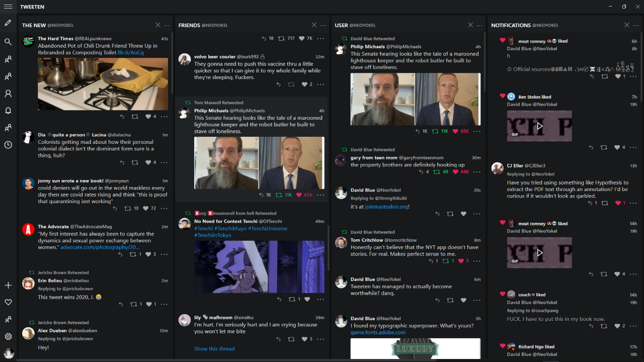
Task: Open game.fonts.adobe.com link
Action: (x=378, y=332)
